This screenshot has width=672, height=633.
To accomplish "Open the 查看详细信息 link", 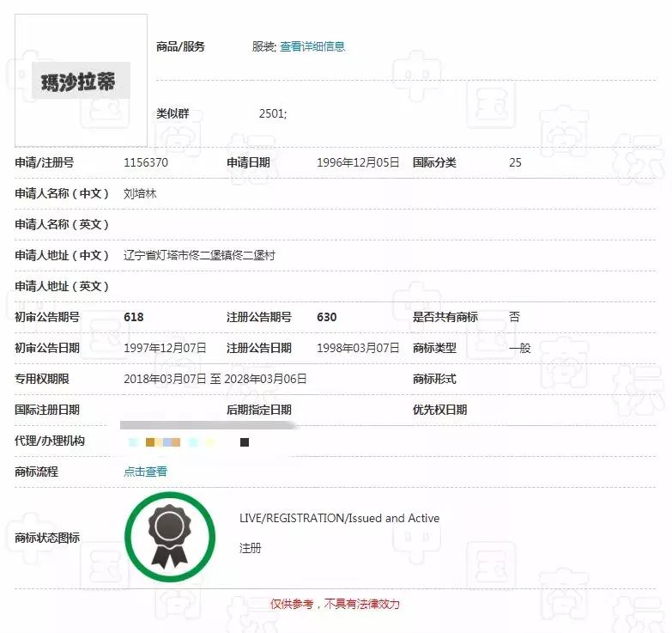I will point(312,46).
